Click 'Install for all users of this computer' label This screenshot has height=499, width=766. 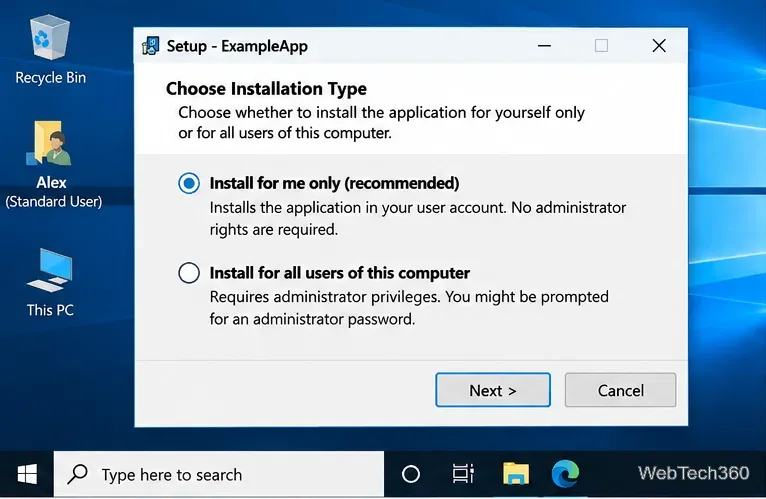click(340, 273)
